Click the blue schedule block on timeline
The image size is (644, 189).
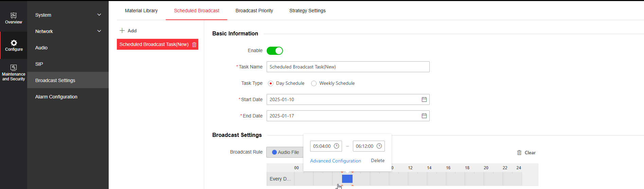click(x=347, y=179)
